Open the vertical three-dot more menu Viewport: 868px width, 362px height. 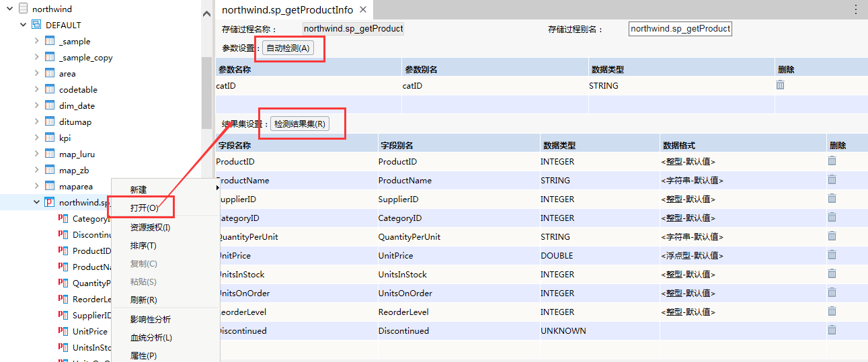(x=856, y=9)
